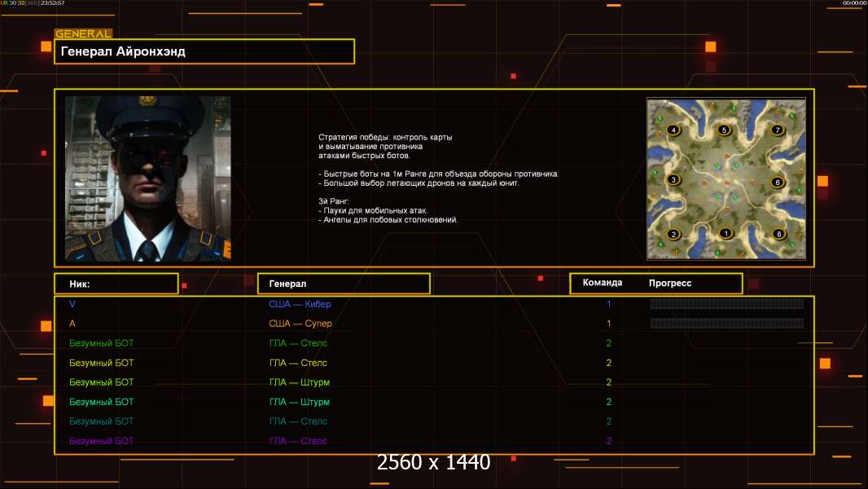Click start position 5 on the minimap
Viewport: 868px width, 489px height.
pyautogui.click(x=724, y=130)
